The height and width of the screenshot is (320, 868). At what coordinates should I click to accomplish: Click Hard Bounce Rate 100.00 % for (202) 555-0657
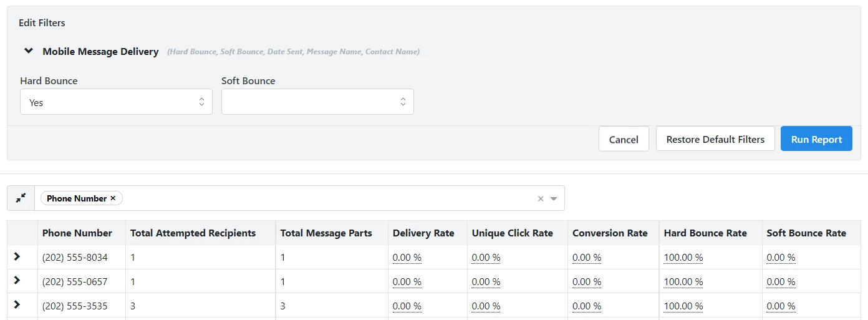click(x=683, y=281)
